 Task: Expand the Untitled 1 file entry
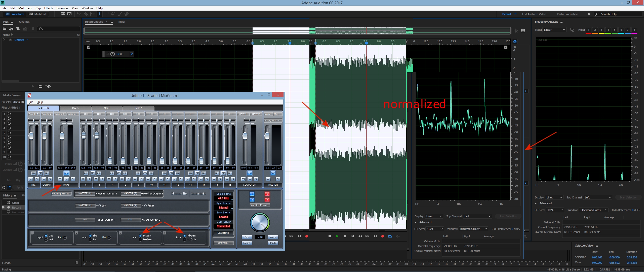point(4,40)
